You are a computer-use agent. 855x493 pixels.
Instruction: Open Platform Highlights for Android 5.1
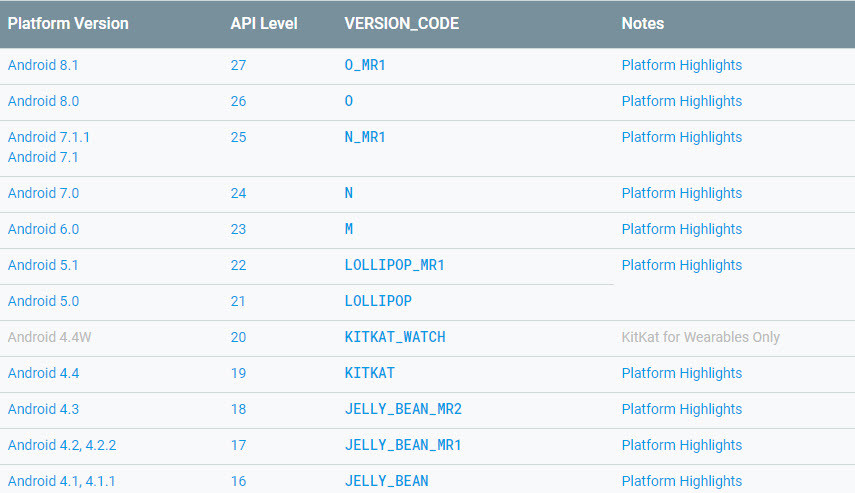pos(682,266)
